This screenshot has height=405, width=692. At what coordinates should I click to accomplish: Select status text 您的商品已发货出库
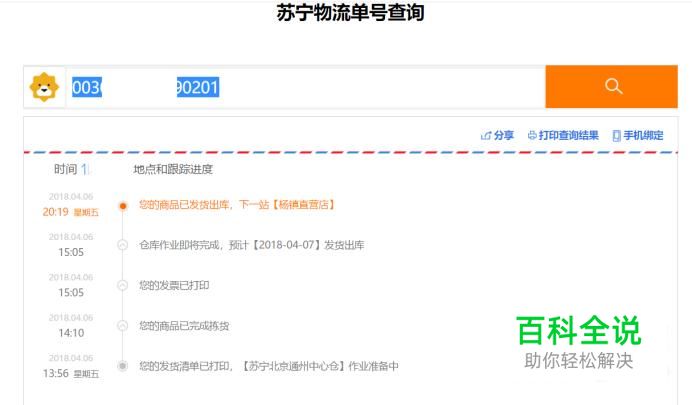pos(184,205)
